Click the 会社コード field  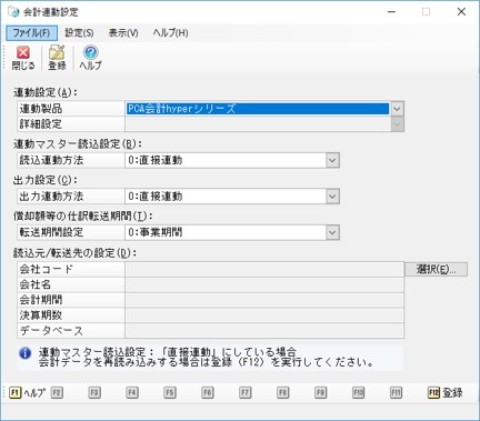pos(264,269)
